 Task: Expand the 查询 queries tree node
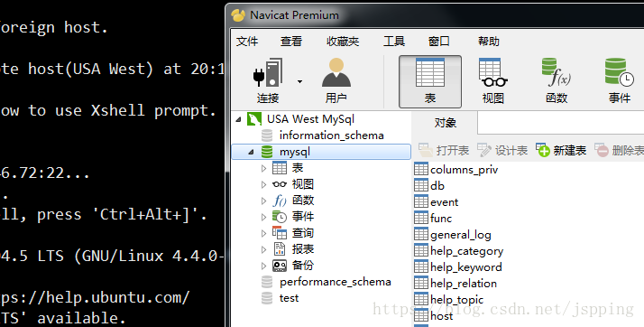tap(264, 233)
